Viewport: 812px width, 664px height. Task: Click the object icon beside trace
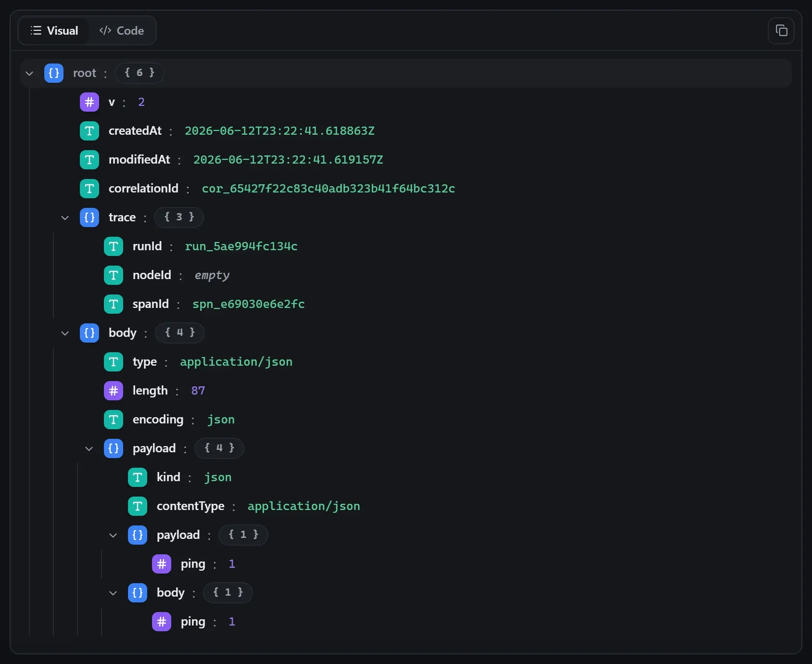point(89,217)
